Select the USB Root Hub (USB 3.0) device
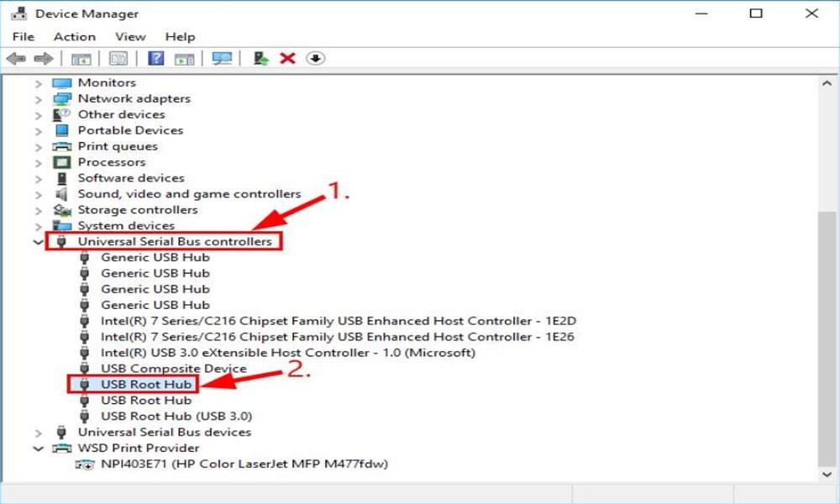This screenshot has width=840, height=504. click(176, 417)
